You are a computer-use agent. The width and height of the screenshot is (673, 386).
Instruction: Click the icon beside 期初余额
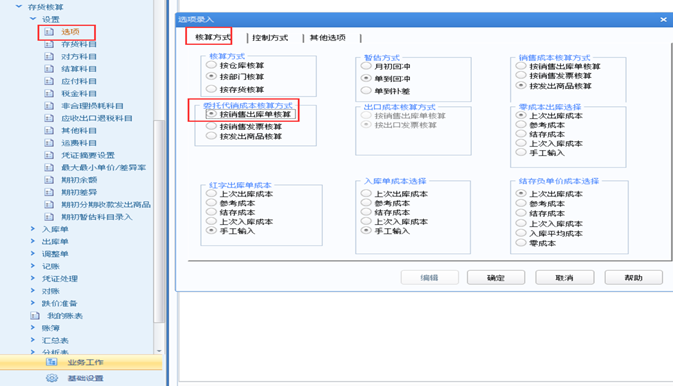(49, 180)
